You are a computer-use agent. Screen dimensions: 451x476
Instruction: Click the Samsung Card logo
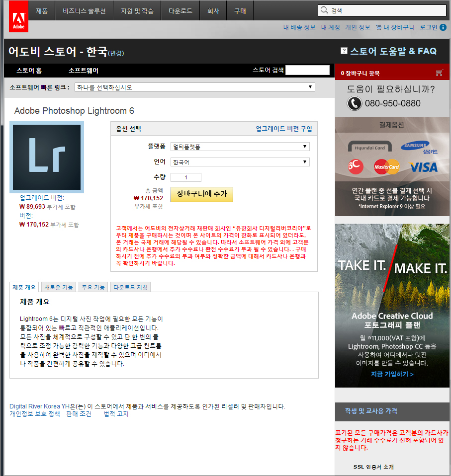pyautogui.click(x=419, y=147)
